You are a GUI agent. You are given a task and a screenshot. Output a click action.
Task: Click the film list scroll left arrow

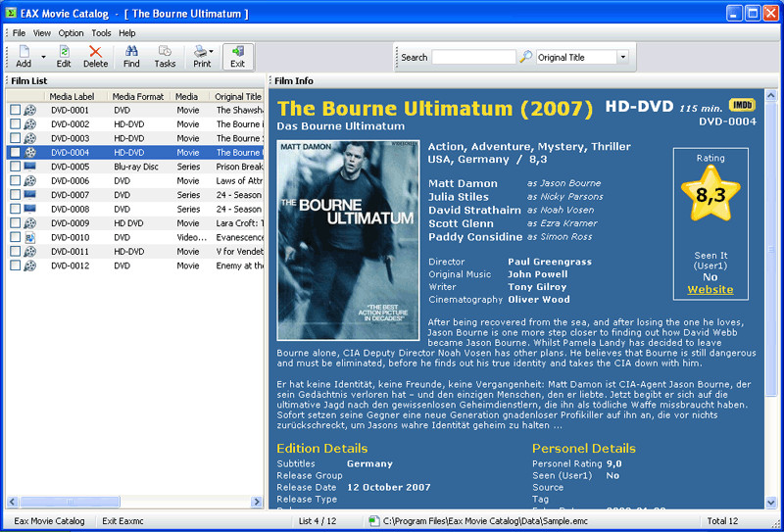[13, 502]
